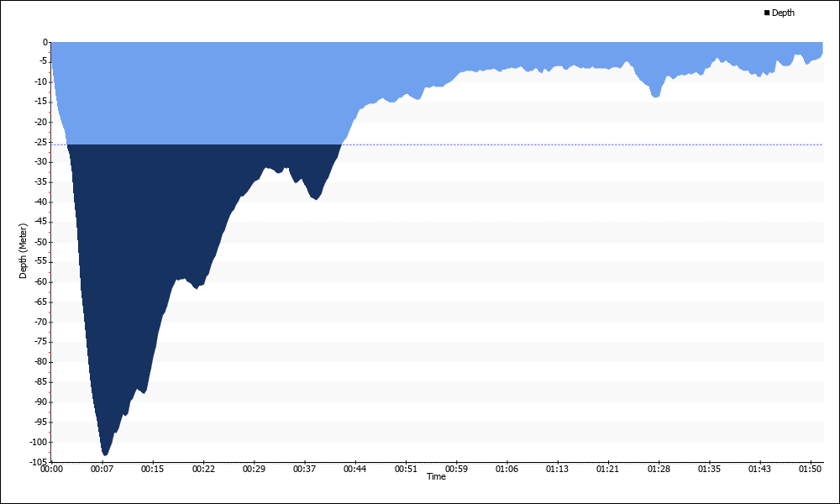Click the -70 depth axis label

(x=42, y=322)
